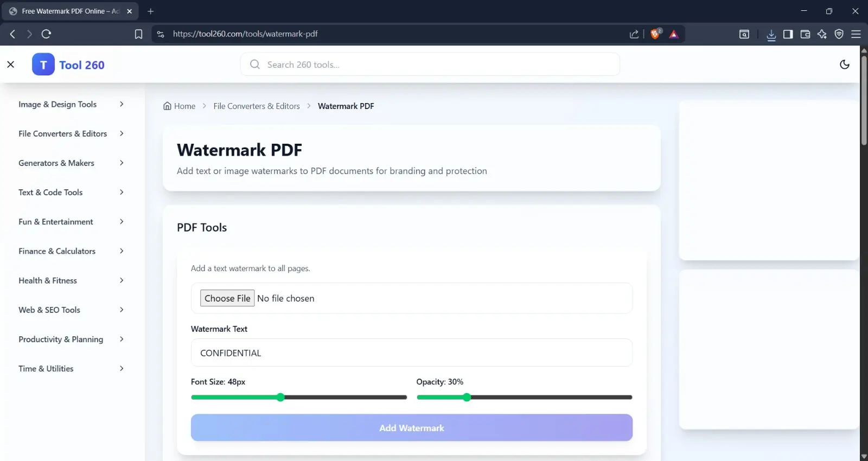Expand Text & Code Tools category
This screenshot has width=868, height=461.
click(71, 192)
